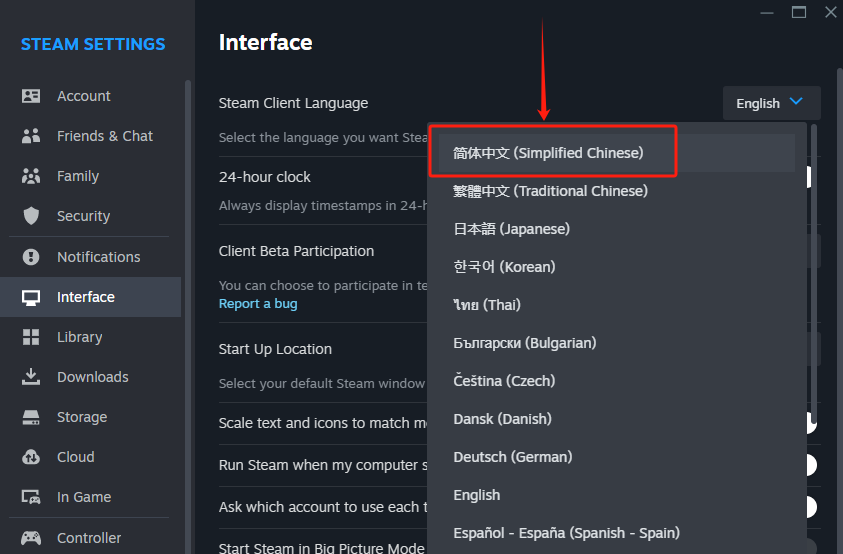843x554 pixels.
Task: Pick ไทย (Thai) language option
Action: coord(617,305)
